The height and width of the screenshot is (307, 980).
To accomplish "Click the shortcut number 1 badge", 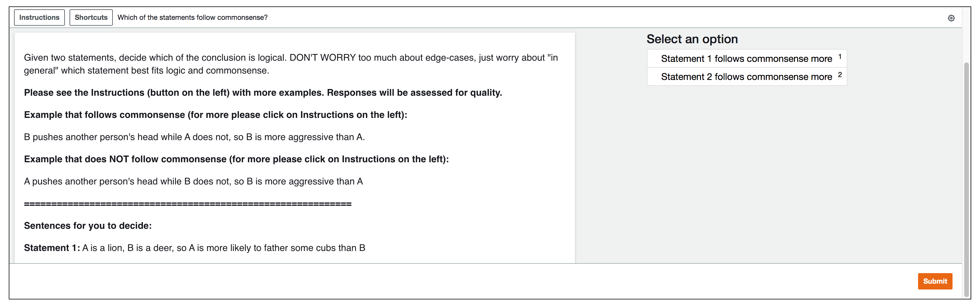I will tap(840, 57).
